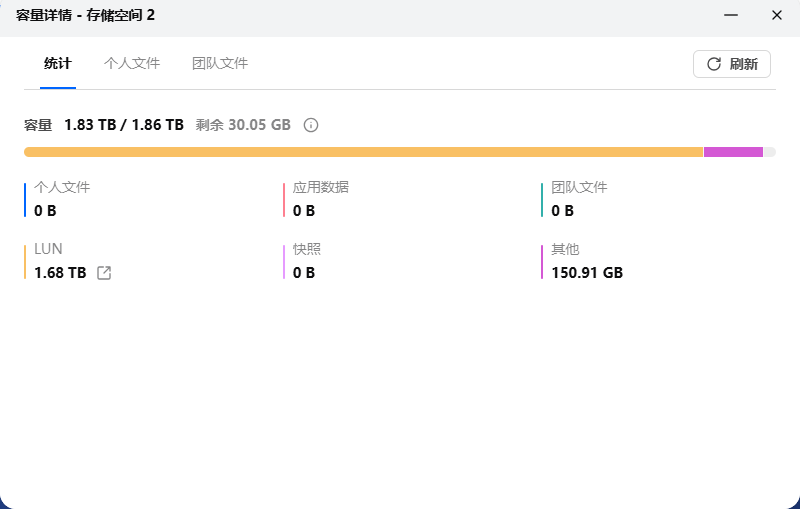Image resolution: width=800 pixels, height=509 pixels.
Task: Click the 应用数据 statistic entry
Action: 320,199
